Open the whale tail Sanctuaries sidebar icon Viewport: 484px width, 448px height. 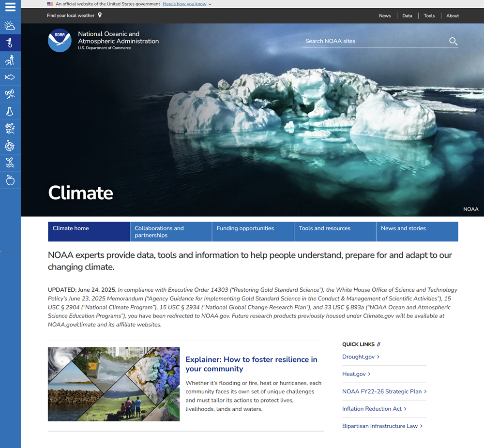point(10,163)
